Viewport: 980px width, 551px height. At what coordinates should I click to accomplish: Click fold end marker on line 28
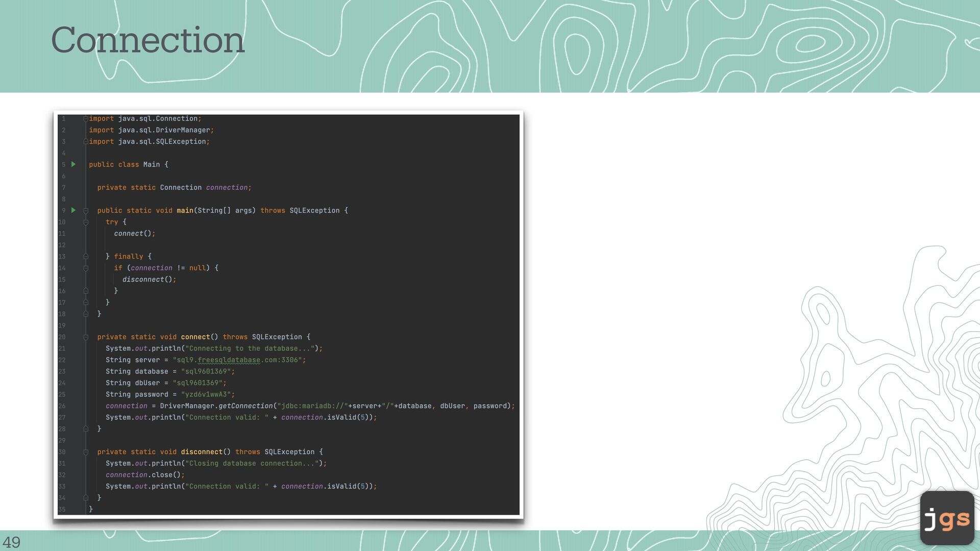pyautogui.click(x=86, y=429)
